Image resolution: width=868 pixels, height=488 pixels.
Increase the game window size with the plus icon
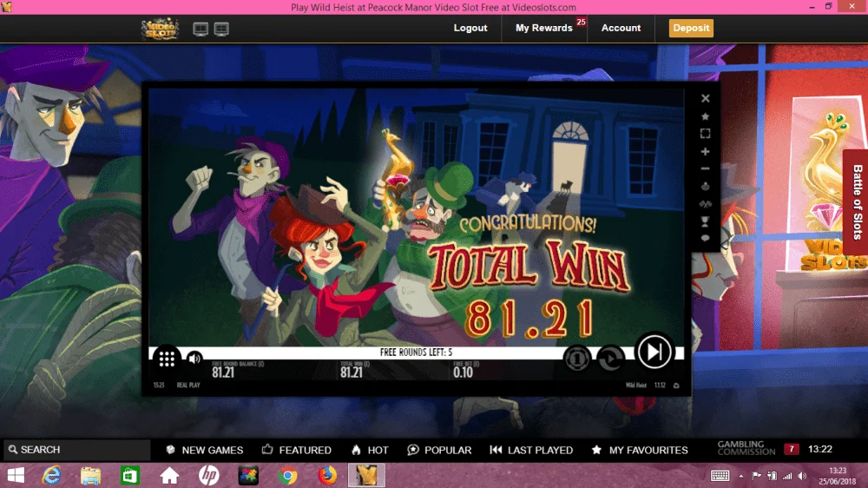[705, 151]
